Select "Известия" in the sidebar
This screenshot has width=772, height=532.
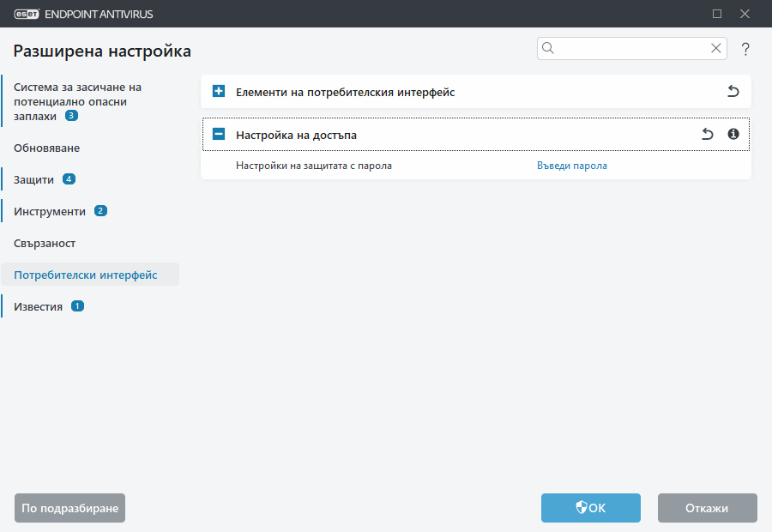[38, 305]
